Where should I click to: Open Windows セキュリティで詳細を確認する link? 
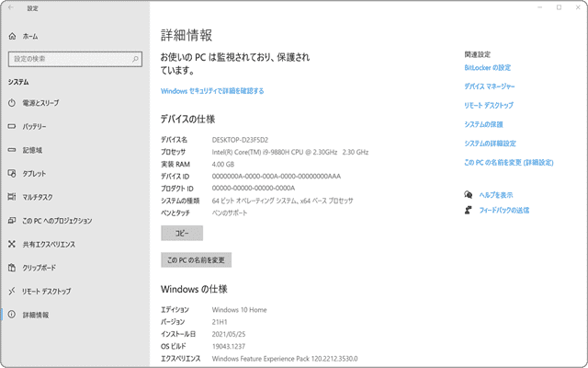(x=212, y=91)
